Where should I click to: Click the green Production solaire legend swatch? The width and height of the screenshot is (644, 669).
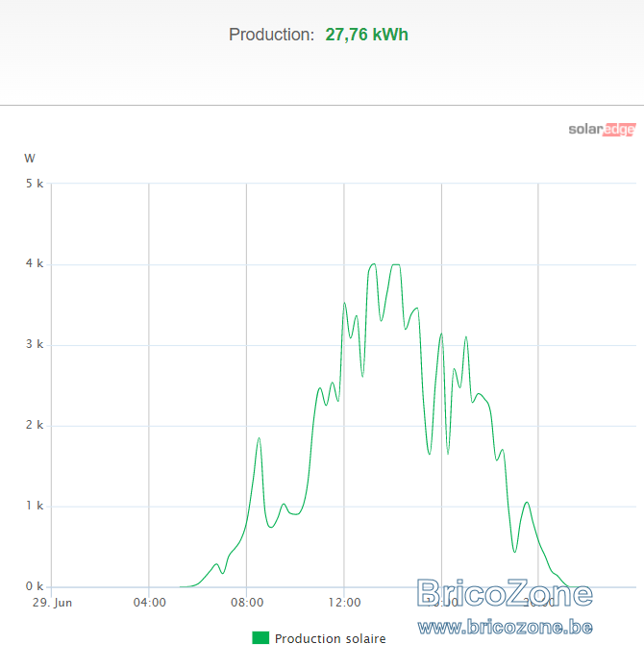(260, 638)
